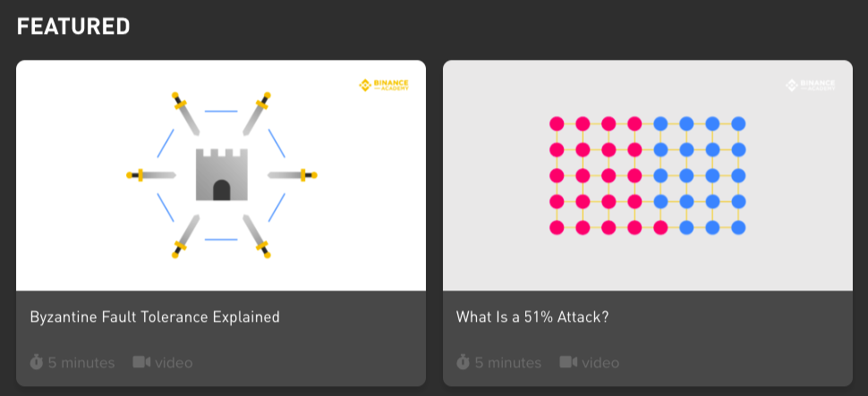The width and height of the screenshot is (868, 396).
Task: Click the top-right blue dot in the grid
Action: coord(738,124)
